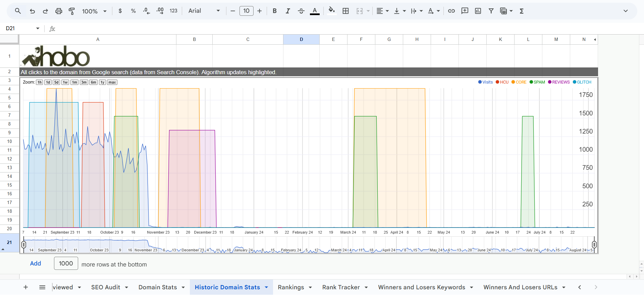Toggle italic text formatting
644x295 pixels.
(x=288, y=11)
